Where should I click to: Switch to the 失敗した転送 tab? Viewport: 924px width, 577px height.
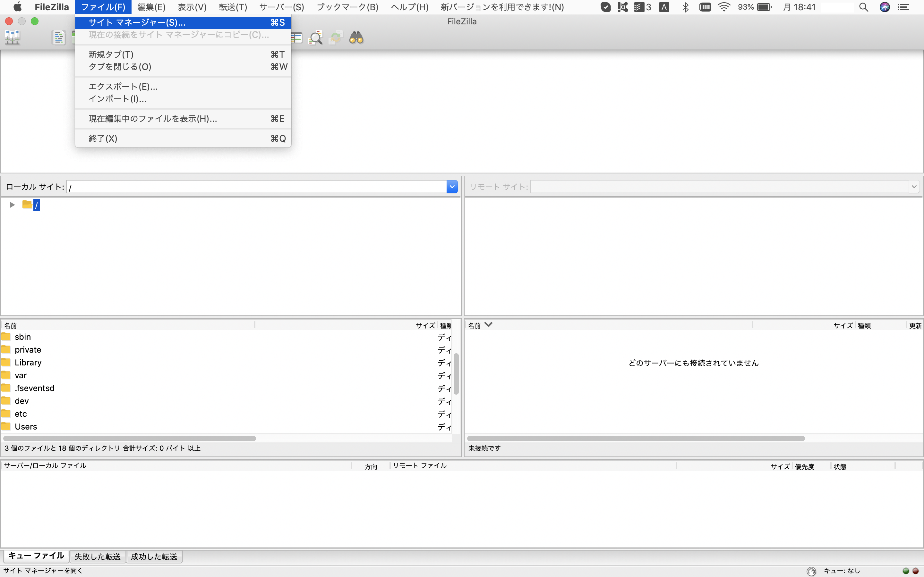97,556
